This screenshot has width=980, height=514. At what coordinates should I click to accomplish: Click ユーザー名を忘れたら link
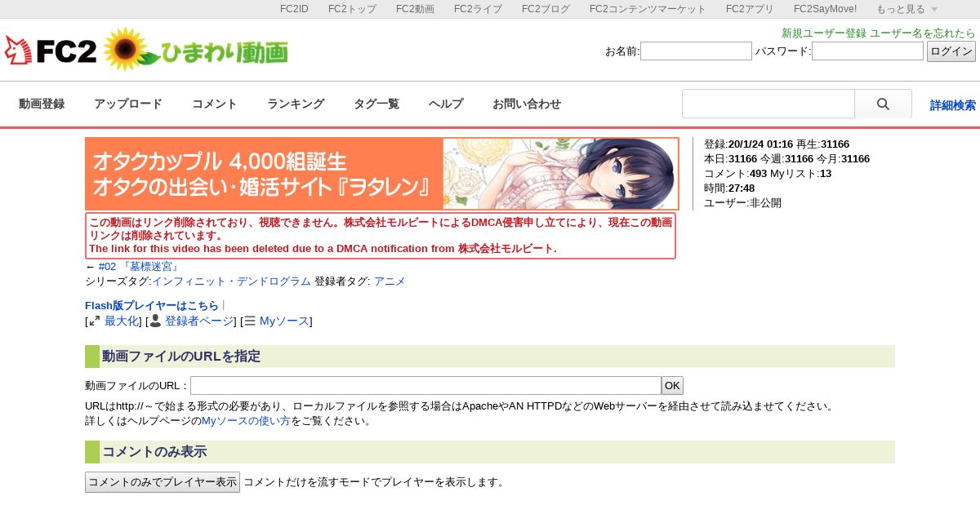923,33
